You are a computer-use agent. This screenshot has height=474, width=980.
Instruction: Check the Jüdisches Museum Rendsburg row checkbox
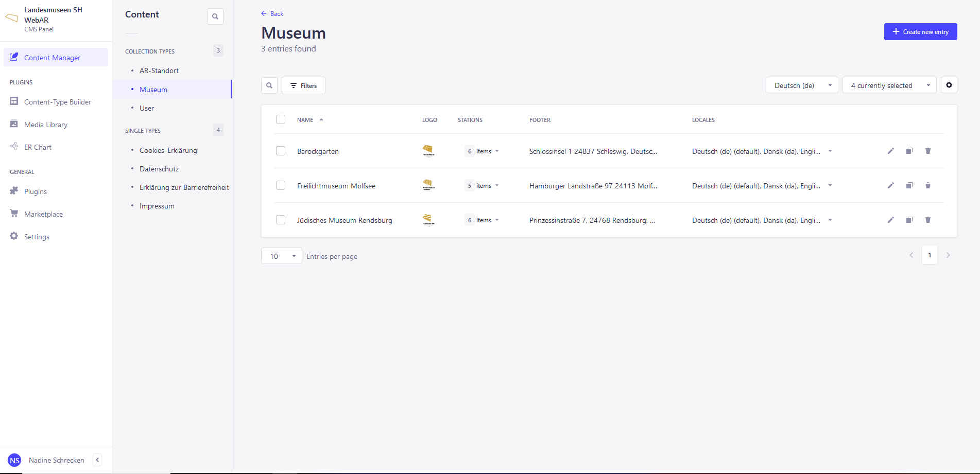click(281, 220)
